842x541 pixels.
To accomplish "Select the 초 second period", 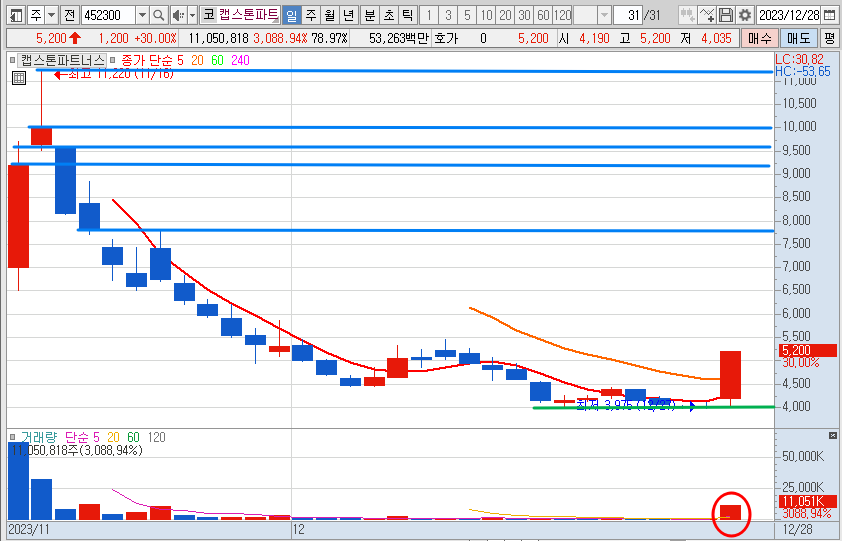I will (389, 15).
